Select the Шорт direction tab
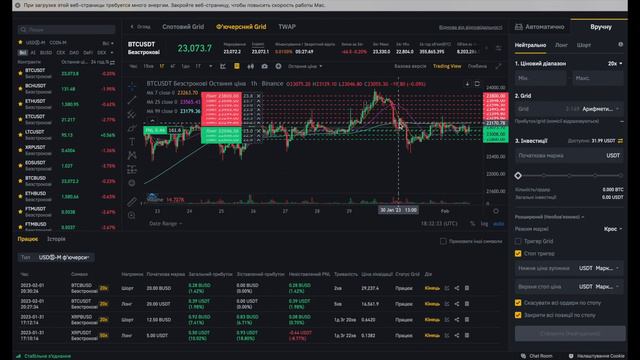The width and height of the screenshot is (640, 360). coord(584,45)
